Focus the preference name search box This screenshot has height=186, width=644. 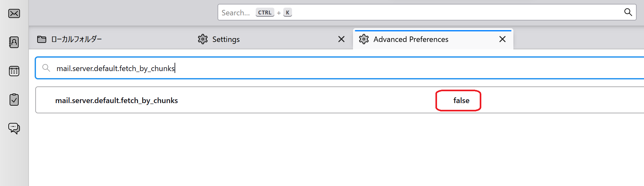coord(339,68)
